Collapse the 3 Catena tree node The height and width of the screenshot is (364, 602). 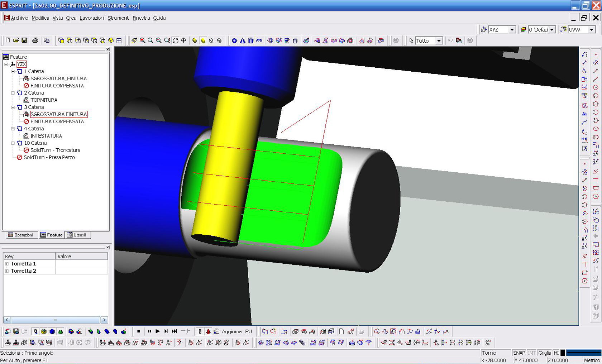tap(13, 107)
